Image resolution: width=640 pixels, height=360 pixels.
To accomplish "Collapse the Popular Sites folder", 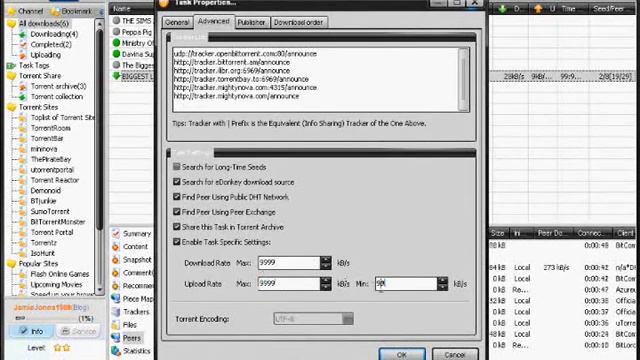I will tap(11, 264).
